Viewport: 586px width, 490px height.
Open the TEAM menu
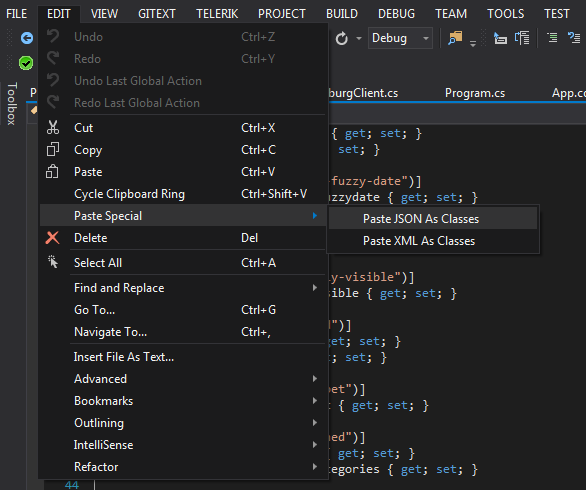click(x=451, y=14)
